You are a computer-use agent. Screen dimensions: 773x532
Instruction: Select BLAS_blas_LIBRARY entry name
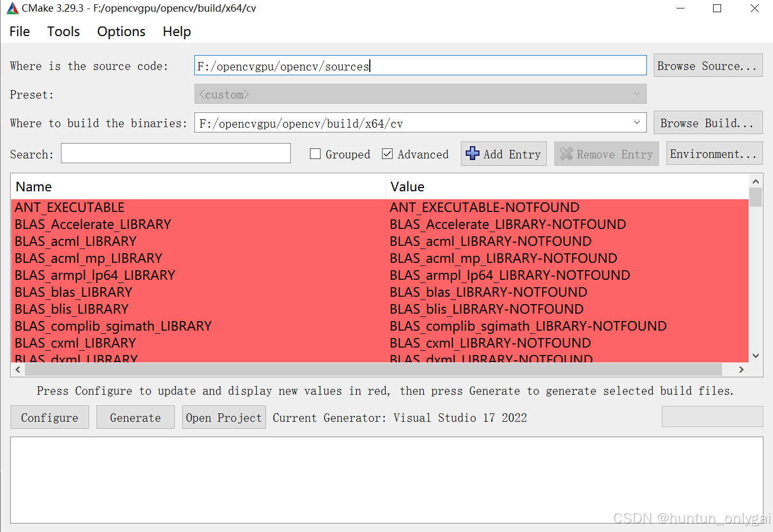[73, 292]
